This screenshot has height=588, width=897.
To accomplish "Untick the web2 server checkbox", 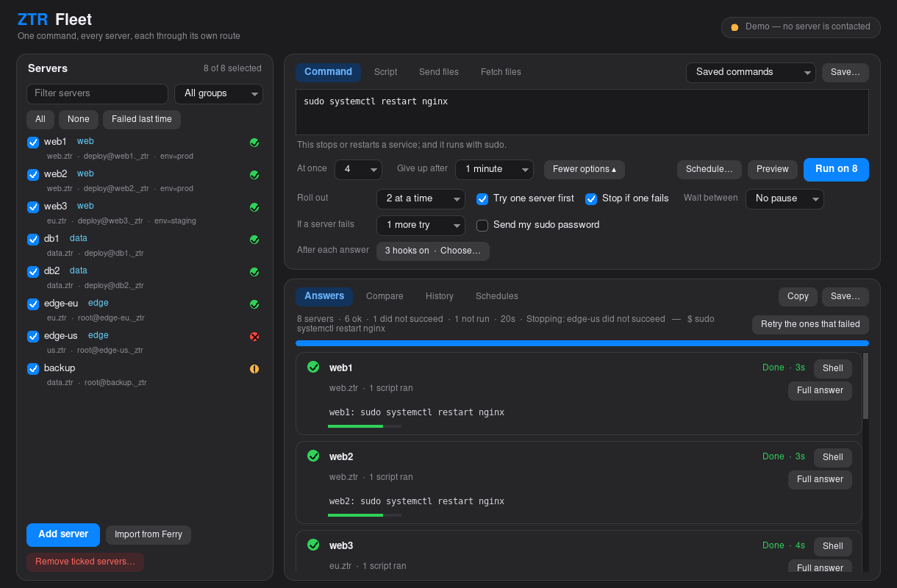I will [33, 175].
